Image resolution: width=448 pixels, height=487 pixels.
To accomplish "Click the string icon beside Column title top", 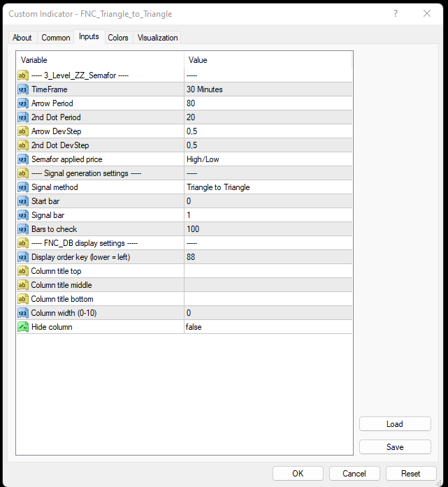I will (23, 271).
